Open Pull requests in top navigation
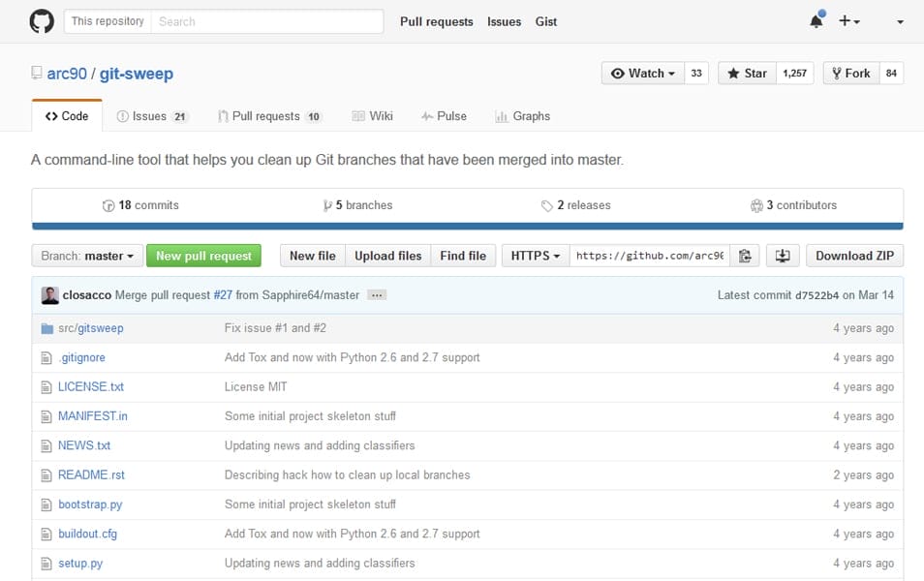Image resolution: width=924 pixels, height=581 pixels. click(437, 22)
